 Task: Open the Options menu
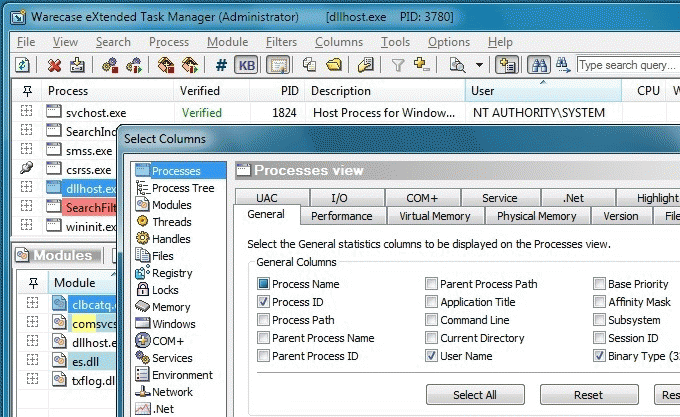449,42
